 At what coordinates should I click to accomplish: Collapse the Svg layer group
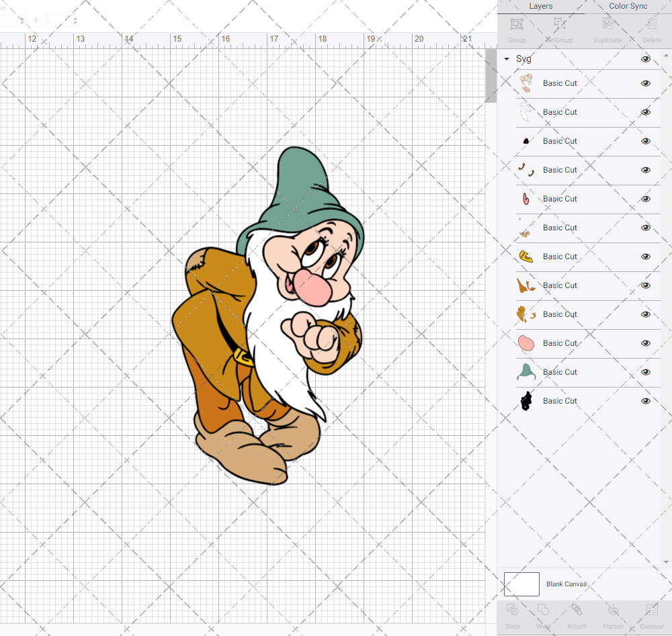(x=507, y=59)
